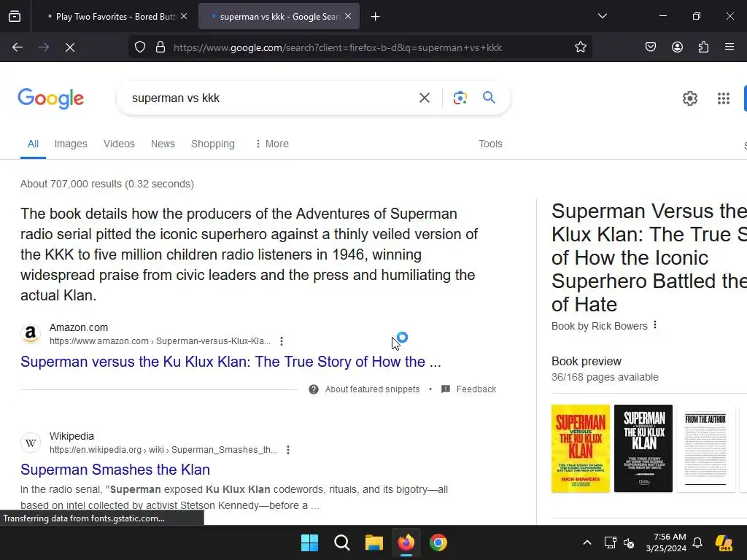
Task: Open Firefox application hamburger menu
Action: 729,47
